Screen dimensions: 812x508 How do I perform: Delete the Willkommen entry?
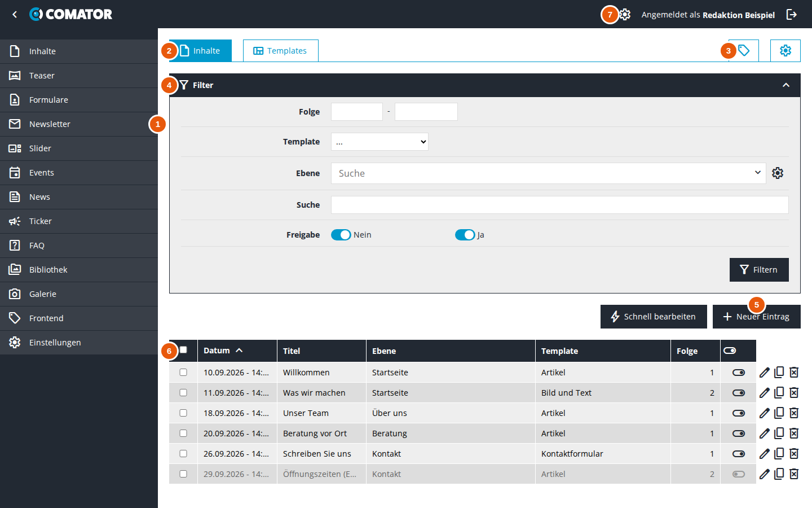point(794,372)
